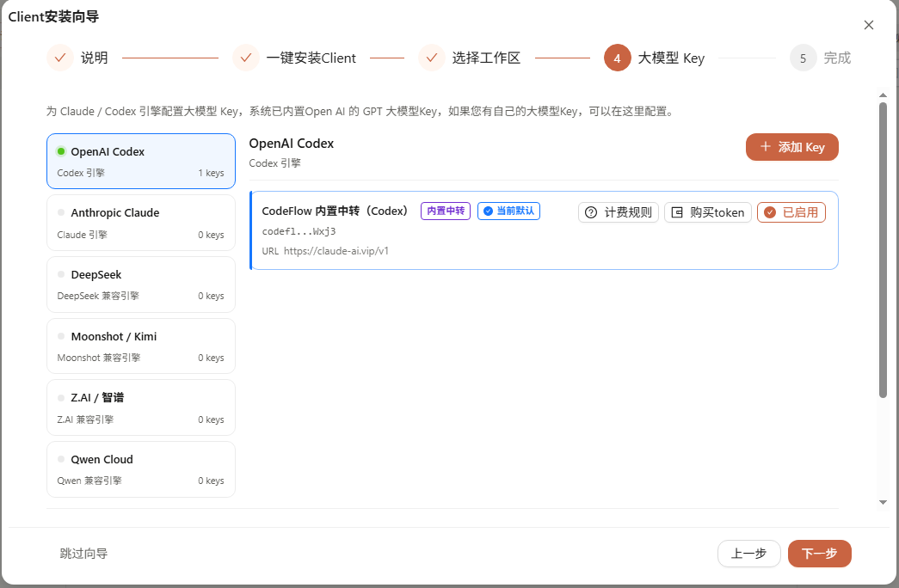This screenshot has width=899, height=588.
Task: Click the step 4 circle for 大模型 Key
Action: tap(618, 58)
